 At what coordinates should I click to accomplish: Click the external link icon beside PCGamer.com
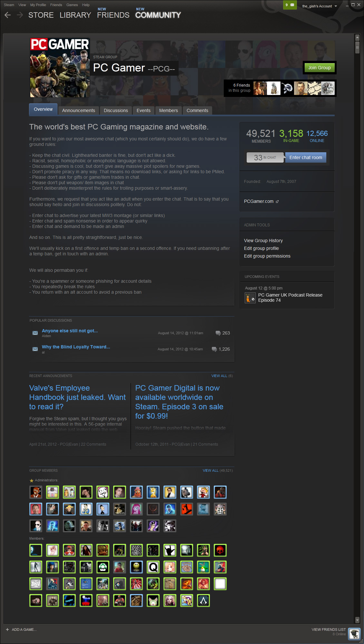pos(277,202)
